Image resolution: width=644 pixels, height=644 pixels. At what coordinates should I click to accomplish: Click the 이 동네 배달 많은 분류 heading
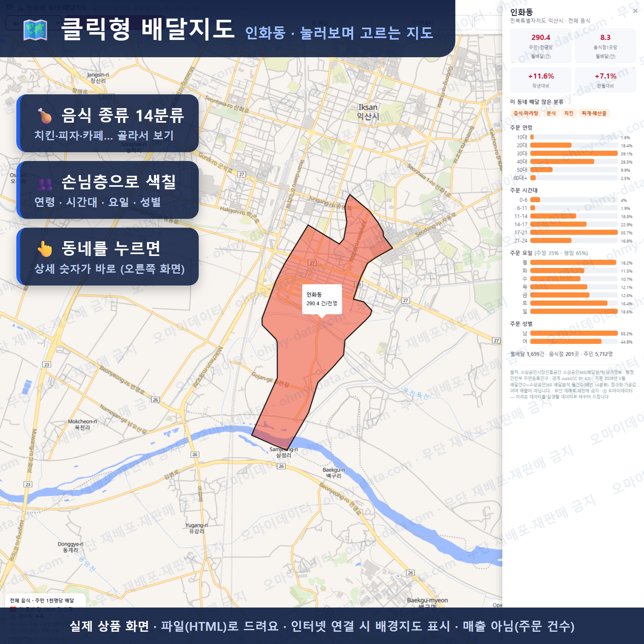coord(537,102)
